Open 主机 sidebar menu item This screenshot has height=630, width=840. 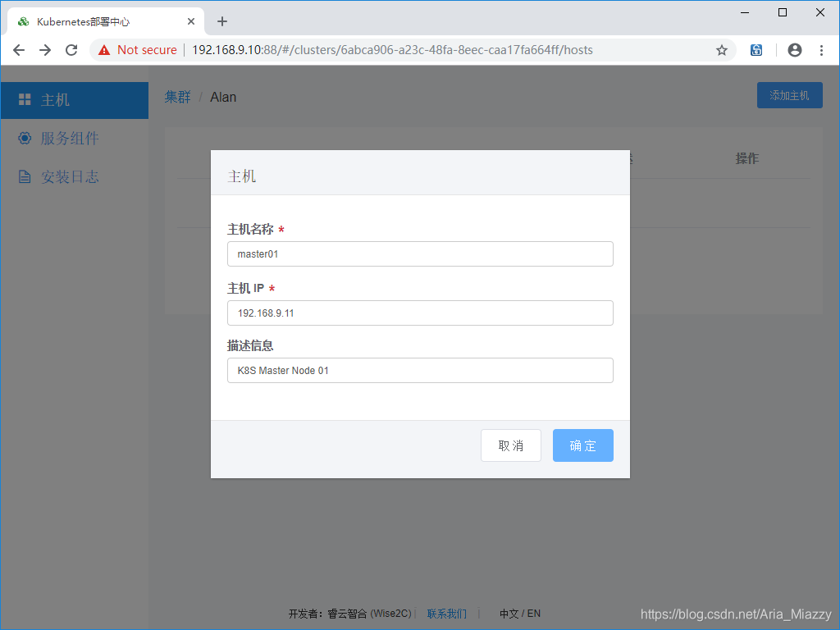pos(75,100)
